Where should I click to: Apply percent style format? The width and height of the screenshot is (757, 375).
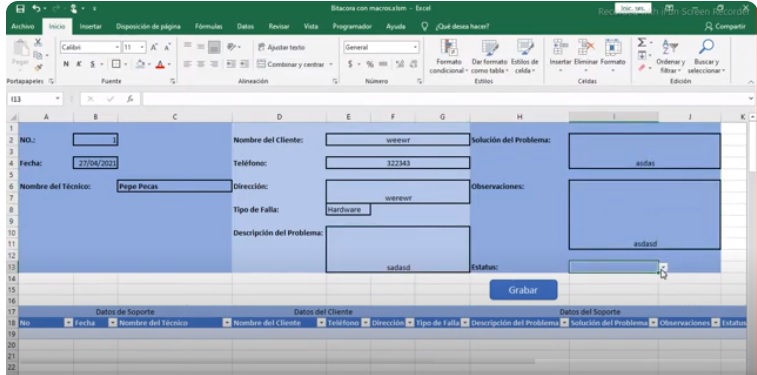[370, 64]
